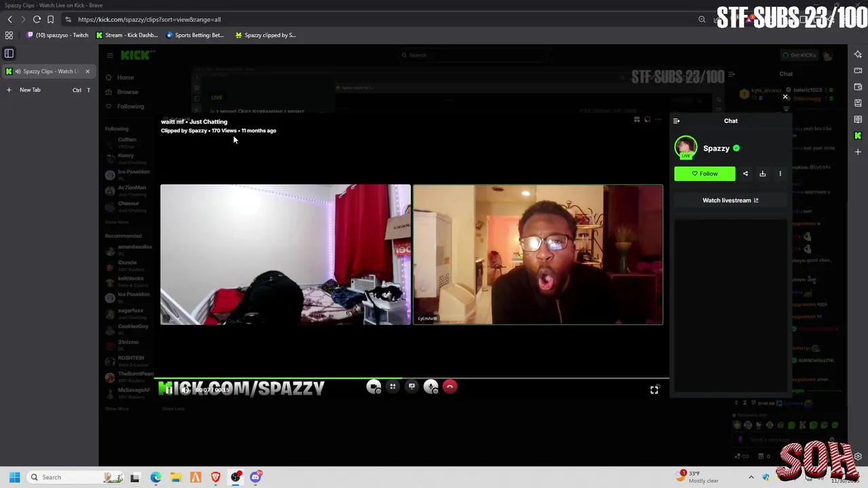The height and width of the screenshot is (488, 868).
Task: Open site settings icon in address bar
Action: [68, 20]
